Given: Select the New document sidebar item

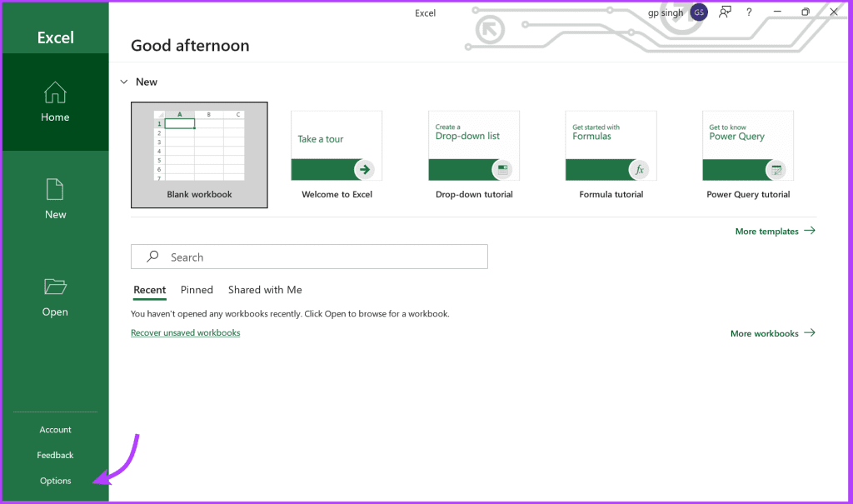Looking at the screenshot, I should [55, 199].
